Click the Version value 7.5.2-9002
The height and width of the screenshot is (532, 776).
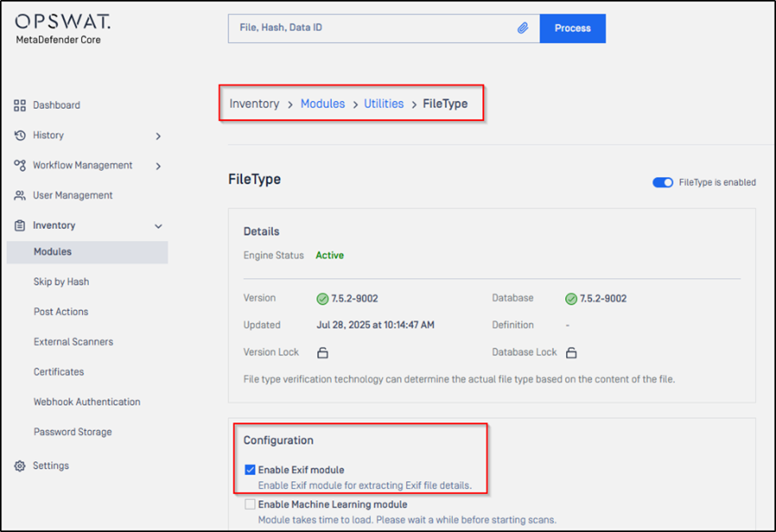pos(354,299)
